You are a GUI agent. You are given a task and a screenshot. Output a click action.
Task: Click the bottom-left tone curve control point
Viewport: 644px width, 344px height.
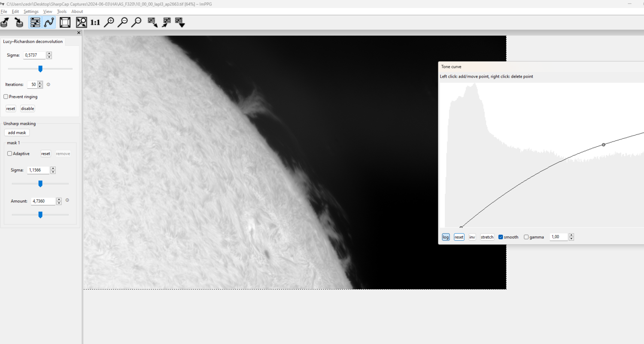461,227
